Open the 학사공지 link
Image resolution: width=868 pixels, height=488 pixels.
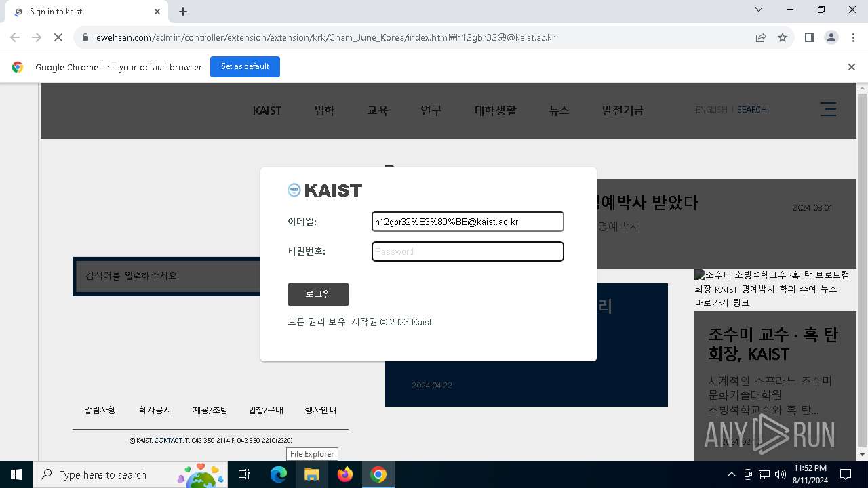(155, 410)
